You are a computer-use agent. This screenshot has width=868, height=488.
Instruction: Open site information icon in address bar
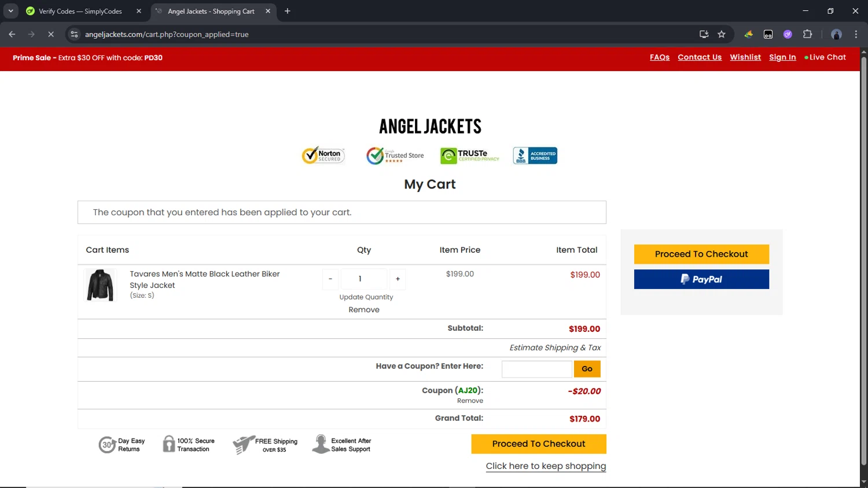pyautogui.click(x=74, y=34)
